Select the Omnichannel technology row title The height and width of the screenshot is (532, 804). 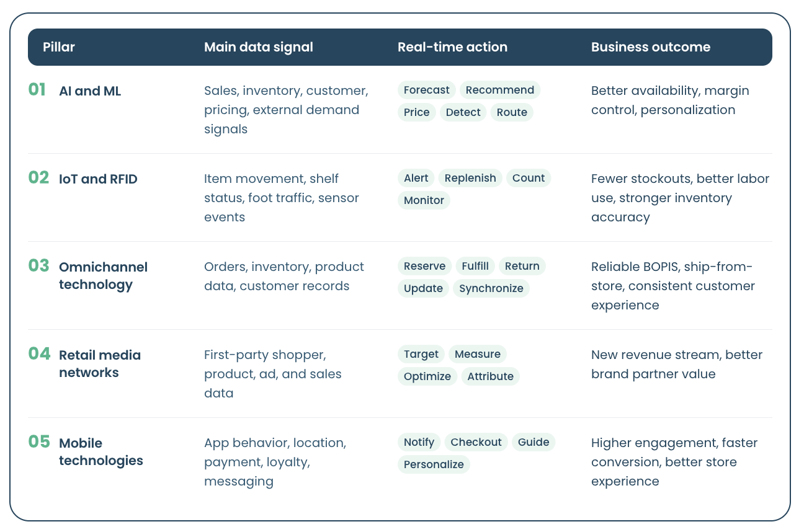(x=103, y=276)
